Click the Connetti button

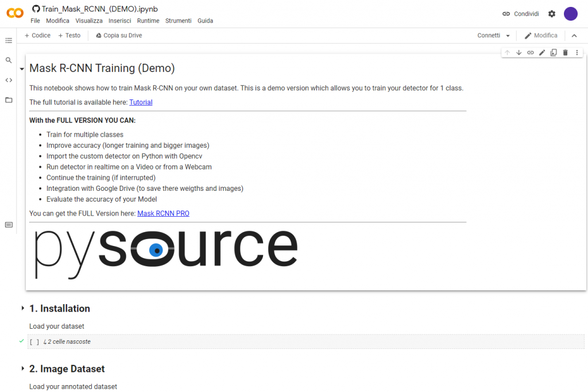point(489,35)
